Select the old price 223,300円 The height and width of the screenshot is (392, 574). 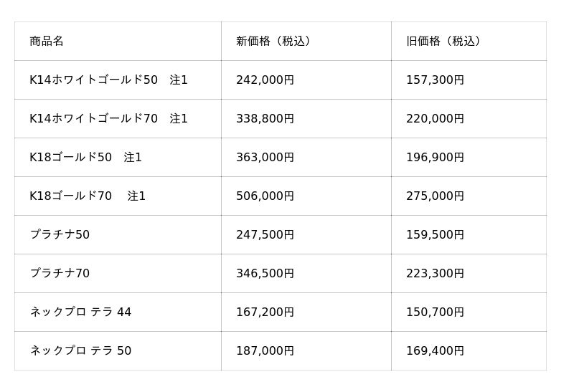click(x=435, y=274)
